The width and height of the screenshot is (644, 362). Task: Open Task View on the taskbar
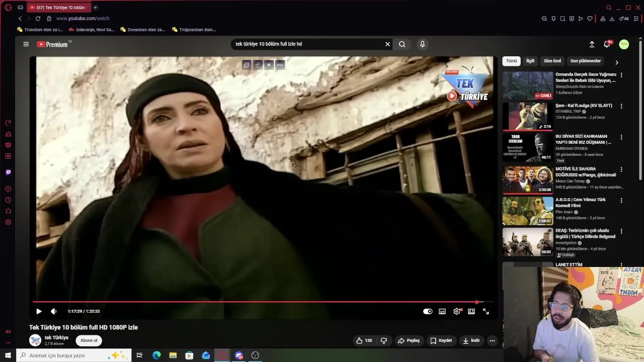click(139, 355)
